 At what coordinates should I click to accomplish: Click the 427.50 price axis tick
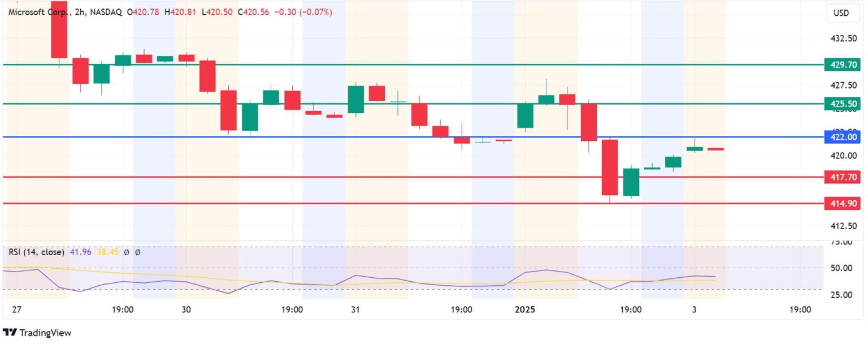point(843,85)
